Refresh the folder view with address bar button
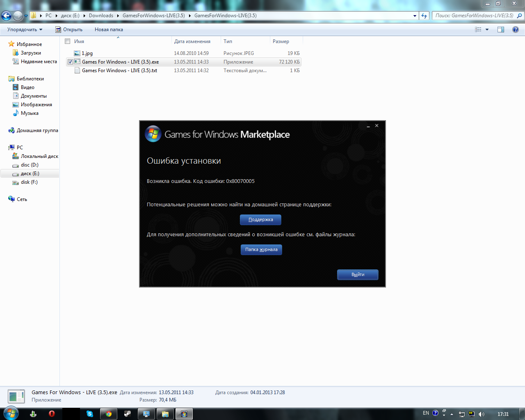The height and width of the screenshot is (420, 525). (x=424, y=16)
